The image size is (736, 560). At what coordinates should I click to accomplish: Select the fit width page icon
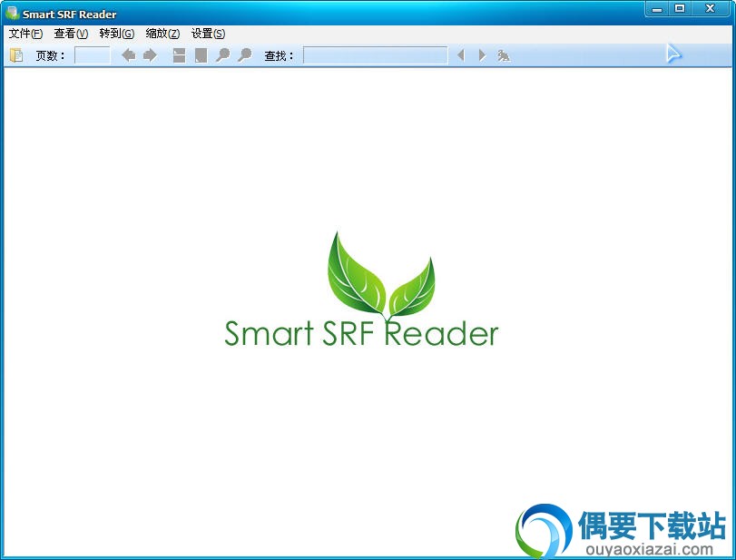[x=179, y=55]
